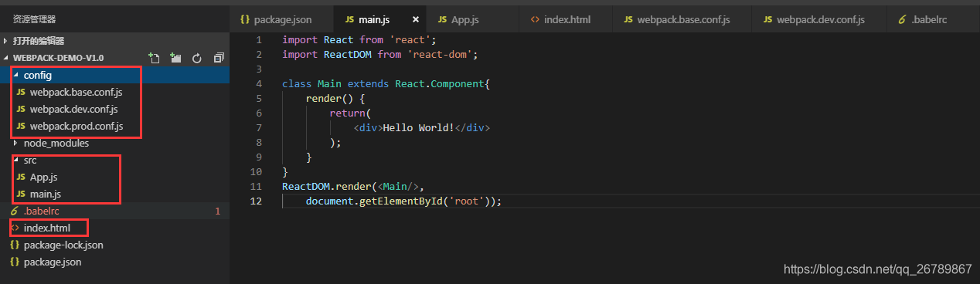The width and height of the screenshot is (980, 284).
Task: Click the New Folder icon in explorer header
Action: [x=175, y=58]
